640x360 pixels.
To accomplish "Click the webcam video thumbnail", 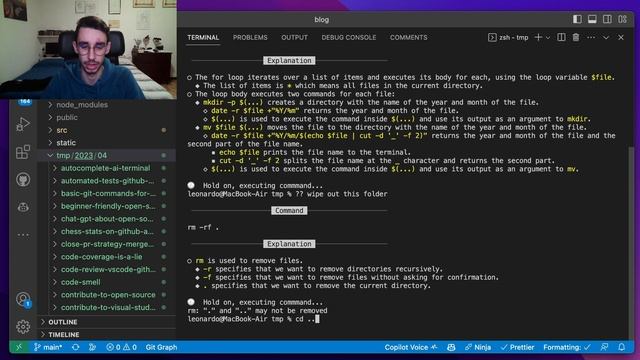I will pos(88,49).
